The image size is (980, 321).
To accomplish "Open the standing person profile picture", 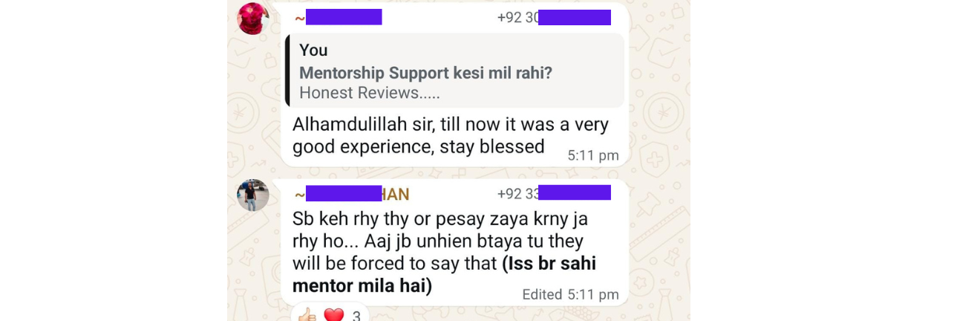I will tap(252, 195).
